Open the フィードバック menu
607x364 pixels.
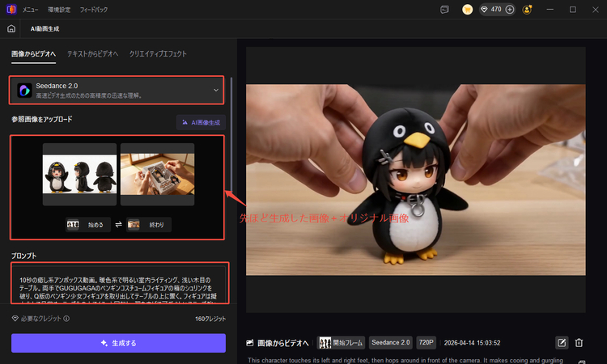[94, 10]
